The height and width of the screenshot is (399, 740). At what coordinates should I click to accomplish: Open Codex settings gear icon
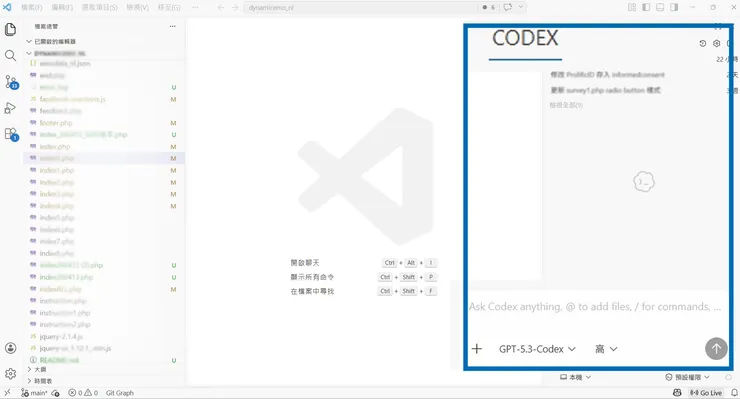point(716,43)
